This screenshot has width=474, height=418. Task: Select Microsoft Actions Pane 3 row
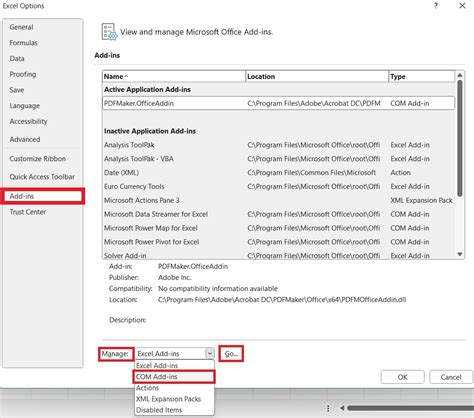coord(279,200)
